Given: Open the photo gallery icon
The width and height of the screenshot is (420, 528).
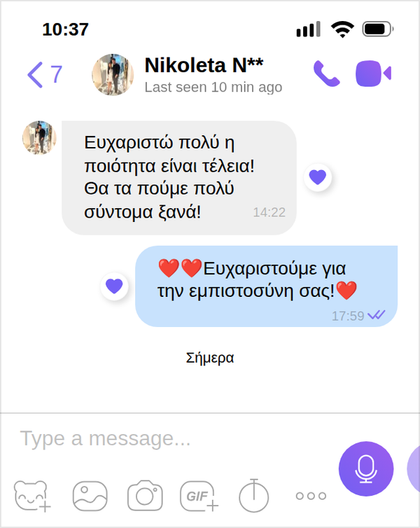Looking at the screenshot, I should pos(90,496).
